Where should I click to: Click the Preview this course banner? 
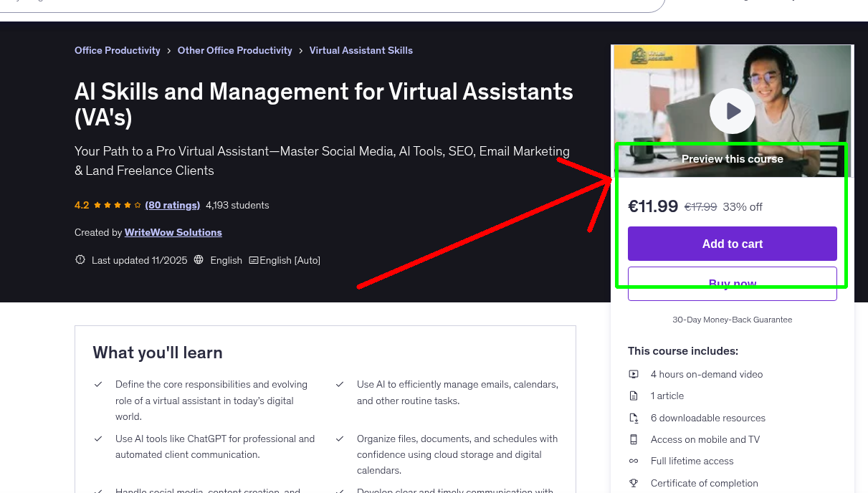(732, 159)
